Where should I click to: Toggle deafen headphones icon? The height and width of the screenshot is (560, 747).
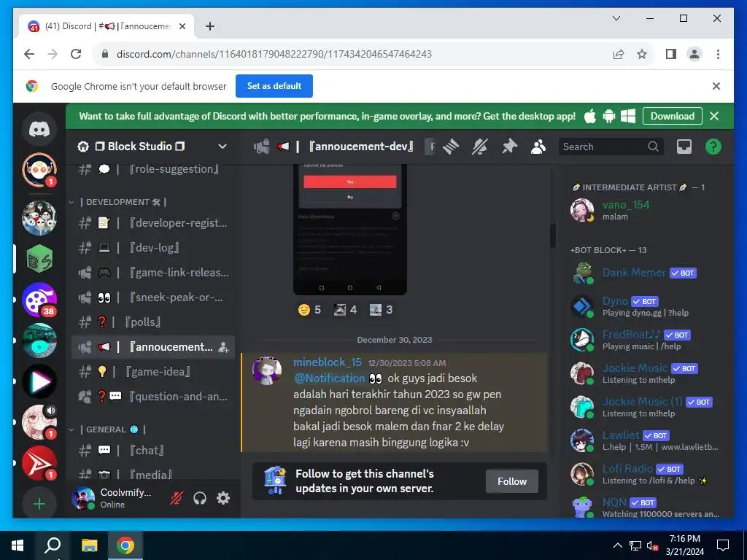coord(200,498)
